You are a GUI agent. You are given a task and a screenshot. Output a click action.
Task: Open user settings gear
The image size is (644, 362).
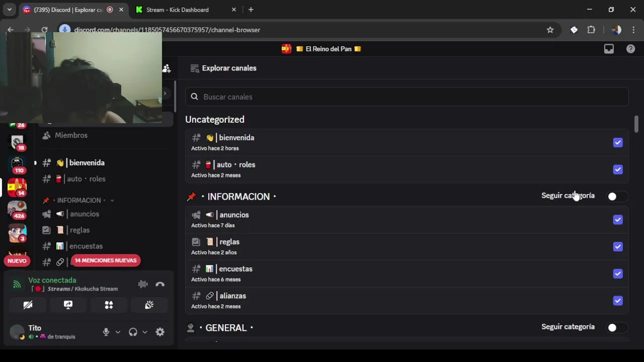pyautogui.click(x=160, y=332)
